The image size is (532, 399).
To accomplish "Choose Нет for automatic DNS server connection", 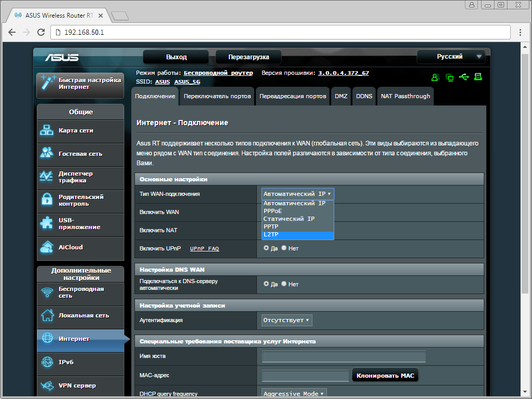I will pos(284,284).
